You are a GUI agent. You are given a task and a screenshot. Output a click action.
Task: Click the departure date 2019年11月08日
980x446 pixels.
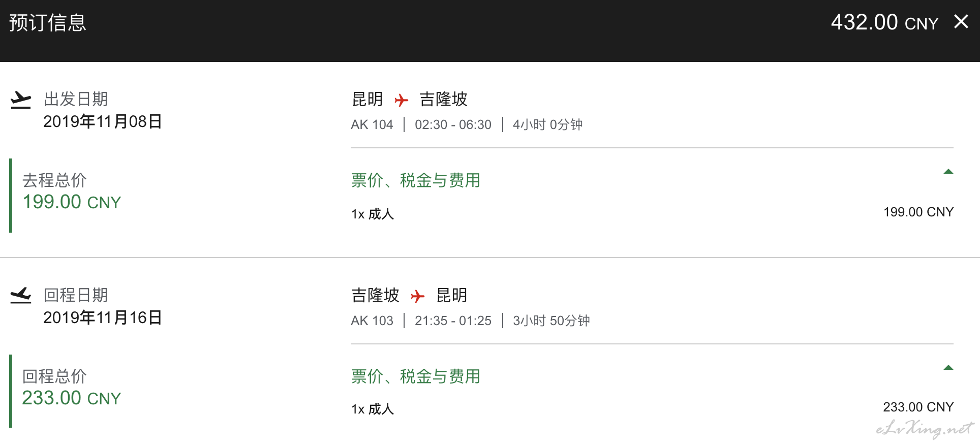point(103,121)
